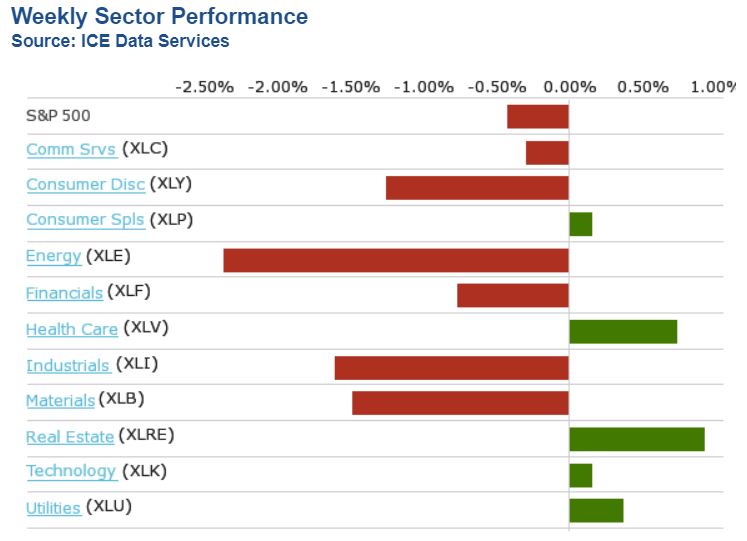
Task: Follow the Energy sector link
Action: click(x=53, y=257)
